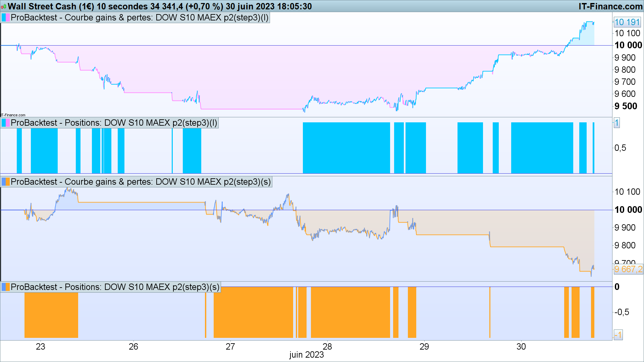Click the blue-pink swatch of the long gains curve
644x362 pixels.
tap(6, 17)
